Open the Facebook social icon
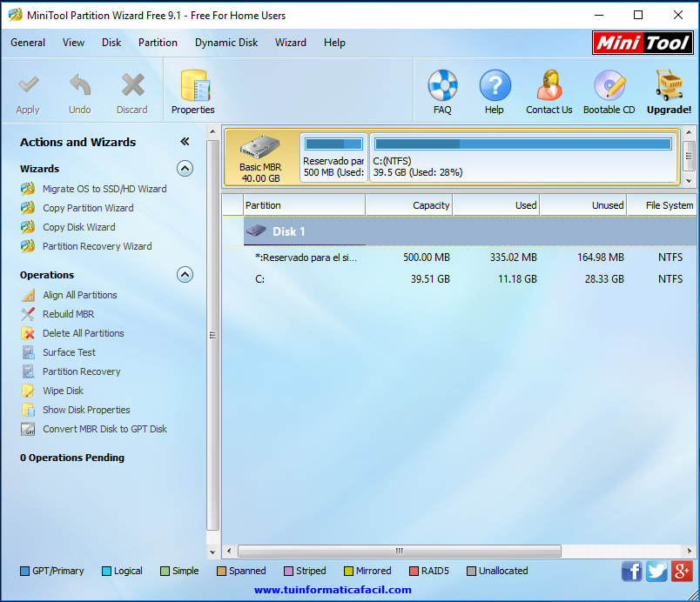700x602 pixels. click(x=632, y=572)
